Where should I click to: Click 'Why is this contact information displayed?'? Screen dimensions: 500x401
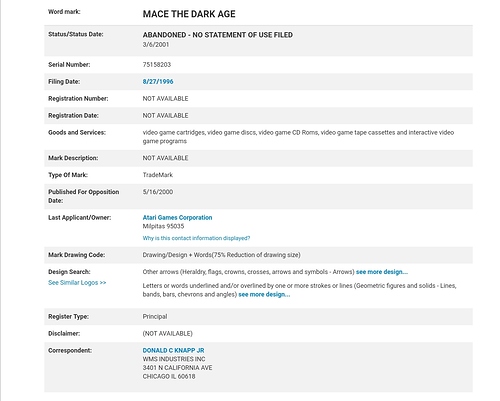click(196, 238)
